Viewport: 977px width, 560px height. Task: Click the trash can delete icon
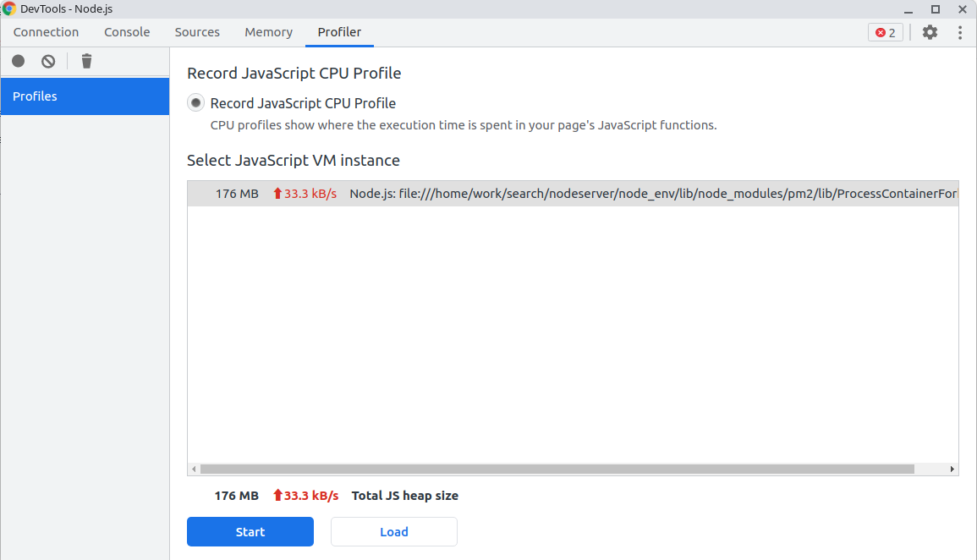coord(86,61)
